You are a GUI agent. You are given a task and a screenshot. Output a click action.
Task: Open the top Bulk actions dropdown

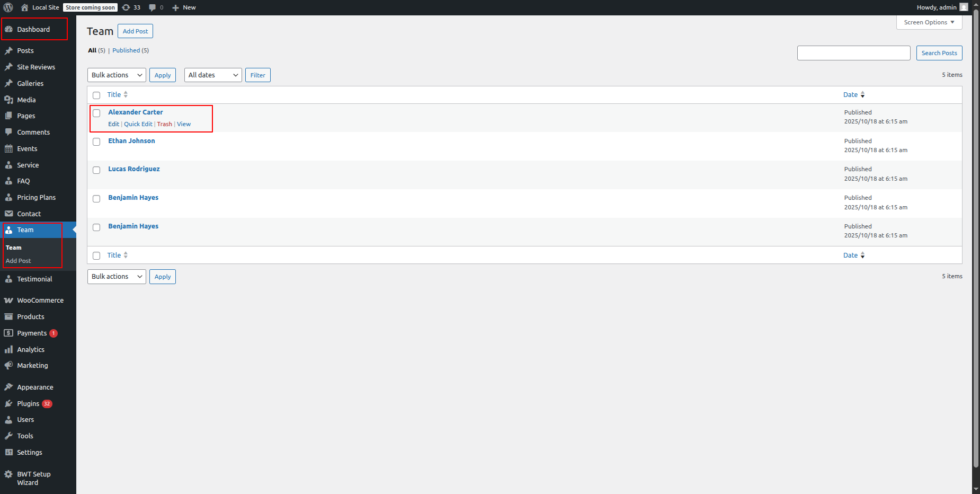(117, 75)
